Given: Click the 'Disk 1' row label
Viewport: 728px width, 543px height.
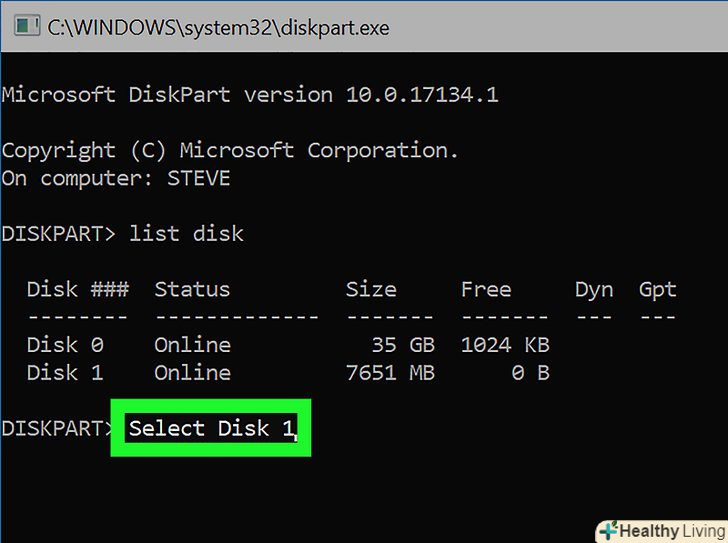Looking at the screenshot, I should [x=65, y=373].
